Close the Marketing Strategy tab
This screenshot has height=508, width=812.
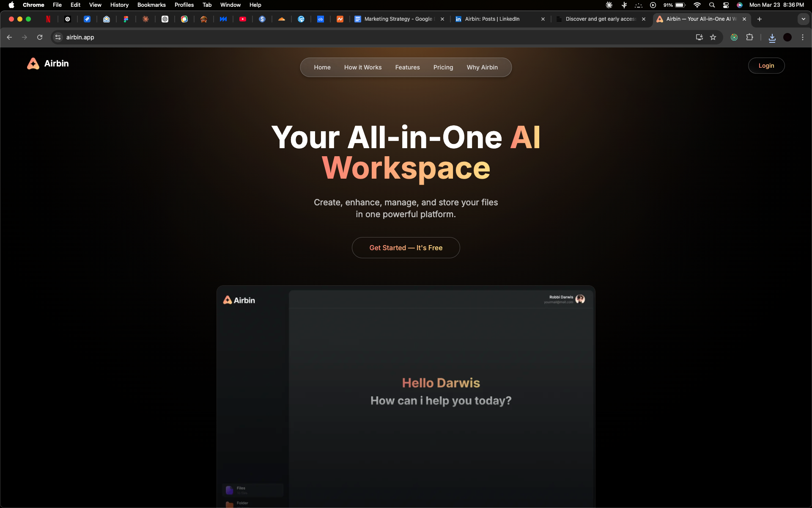[x=442, y=19]
